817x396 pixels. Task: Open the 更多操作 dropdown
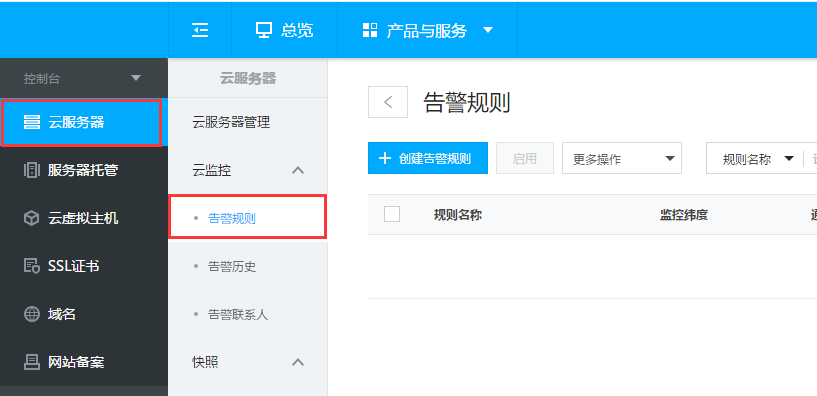tap(622, 158)
